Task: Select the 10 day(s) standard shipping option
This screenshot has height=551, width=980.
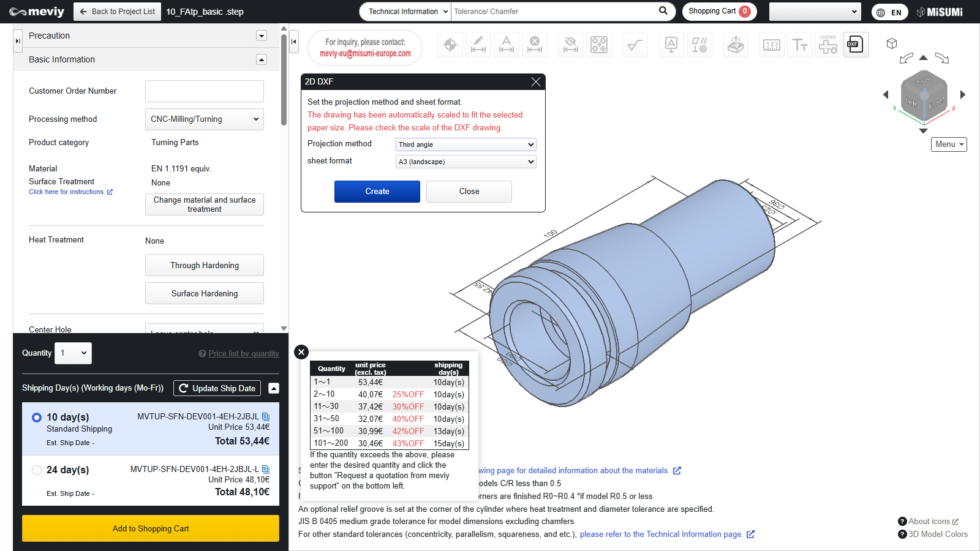Action: (37, 418)
